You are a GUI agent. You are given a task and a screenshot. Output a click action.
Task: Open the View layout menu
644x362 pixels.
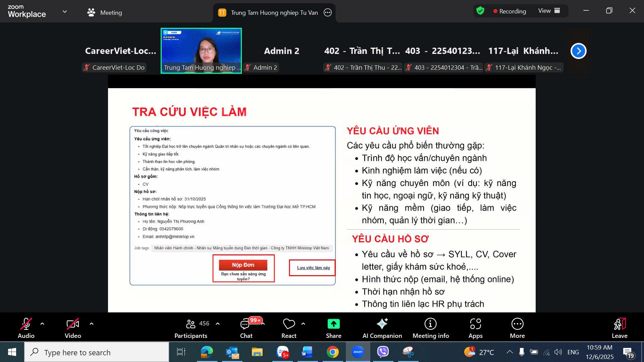pos(549,11)
